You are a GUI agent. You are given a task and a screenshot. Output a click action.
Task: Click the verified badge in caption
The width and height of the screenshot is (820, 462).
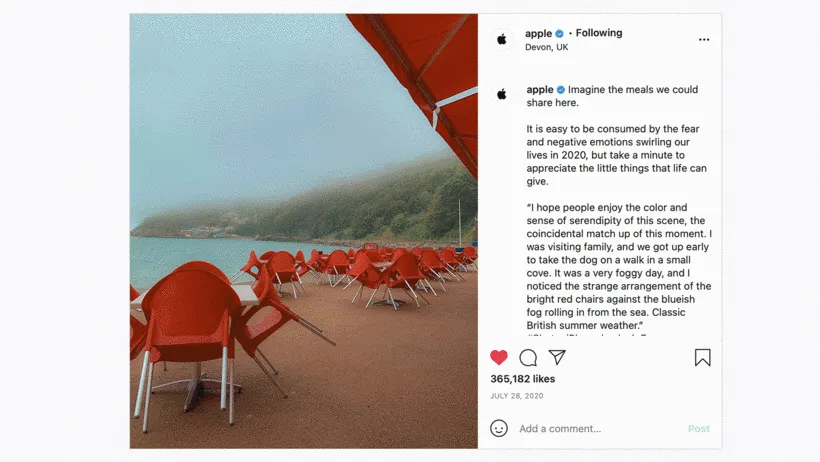tap(561, 90)
